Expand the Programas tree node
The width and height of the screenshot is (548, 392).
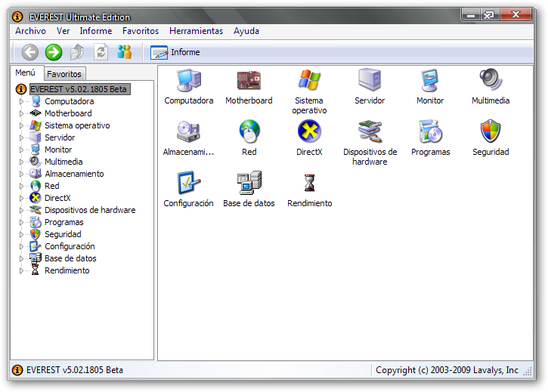coord(21,223)
